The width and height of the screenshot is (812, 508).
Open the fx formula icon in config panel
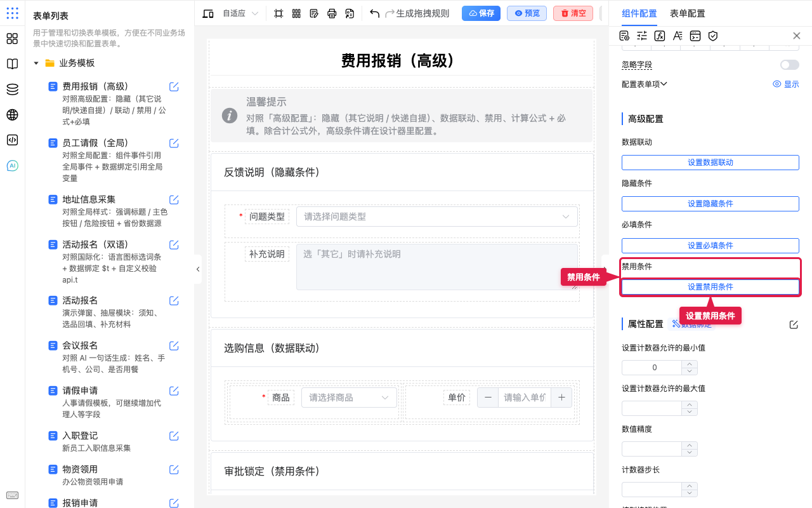660,36
